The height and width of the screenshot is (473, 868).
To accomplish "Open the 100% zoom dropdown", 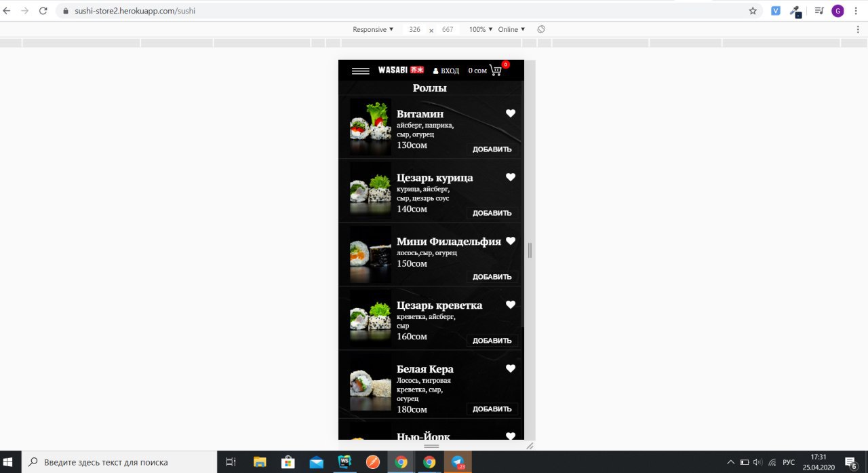I will point(481,29).
